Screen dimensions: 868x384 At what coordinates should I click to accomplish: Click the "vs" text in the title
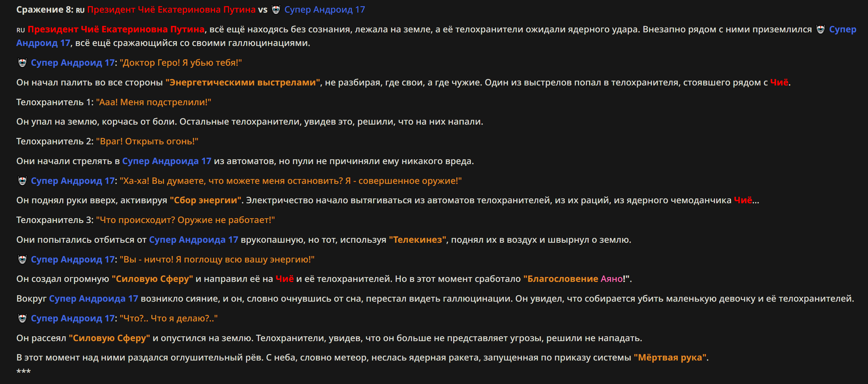pyautogui.click(x=263, y=10)
